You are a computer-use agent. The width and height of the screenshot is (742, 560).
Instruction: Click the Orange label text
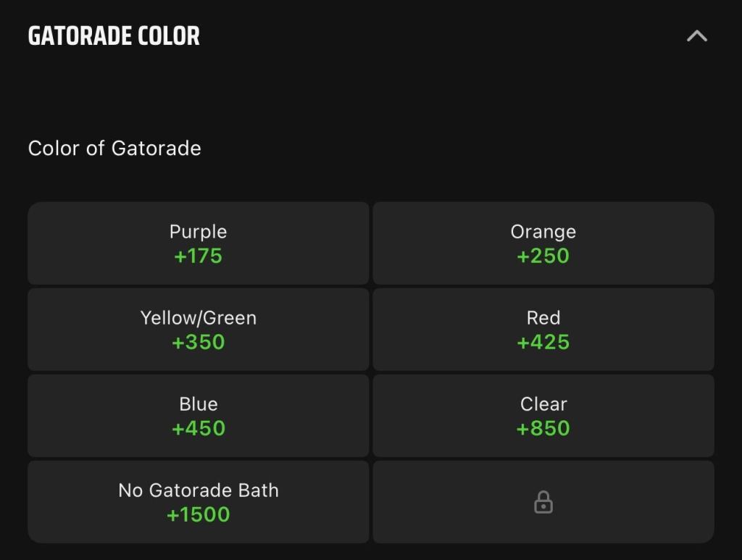543,232
